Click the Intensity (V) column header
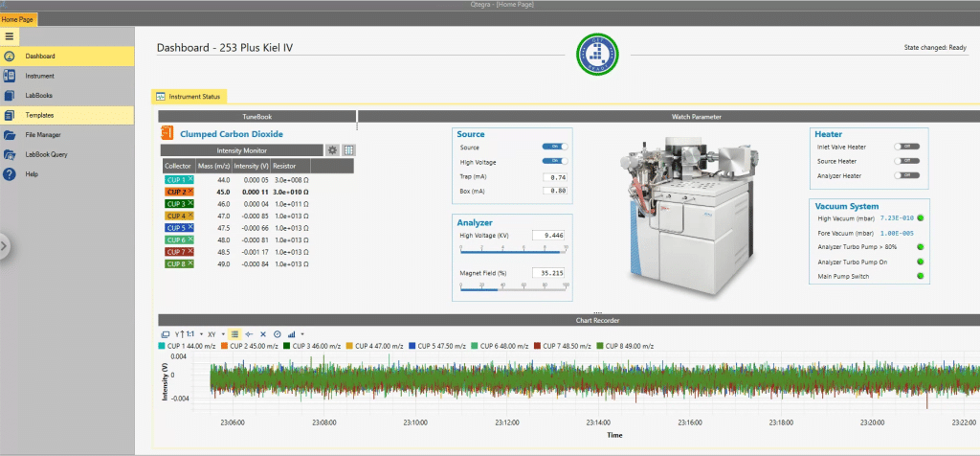This screenshot has width=980, height=456. pyautogui.click(x=251, y=166)
